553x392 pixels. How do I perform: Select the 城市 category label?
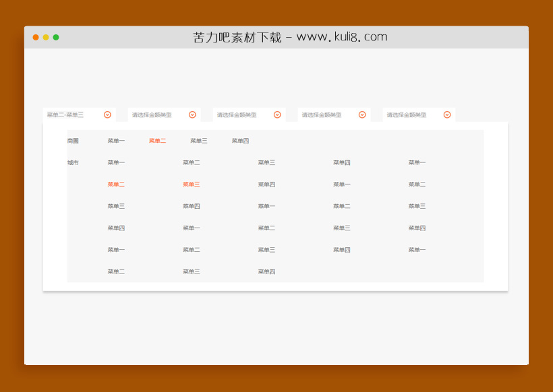pos(71,162)
